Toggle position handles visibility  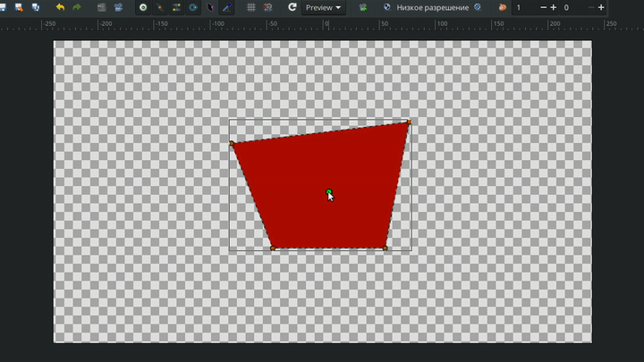pyautogui.click(x=142, y=7)
